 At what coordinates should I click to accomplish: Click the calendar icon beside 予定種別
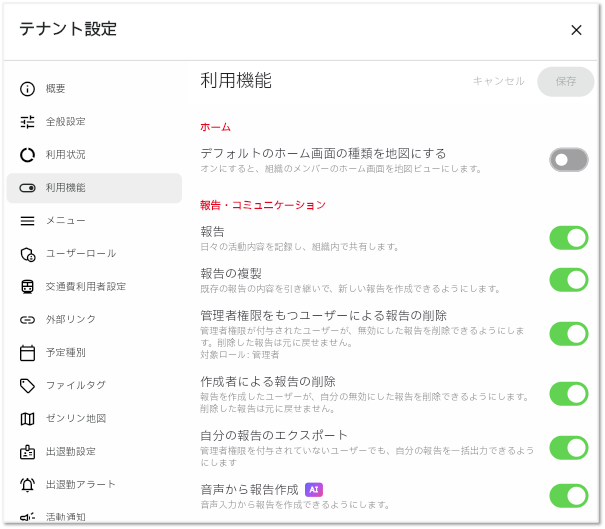(x=27, y=353)
